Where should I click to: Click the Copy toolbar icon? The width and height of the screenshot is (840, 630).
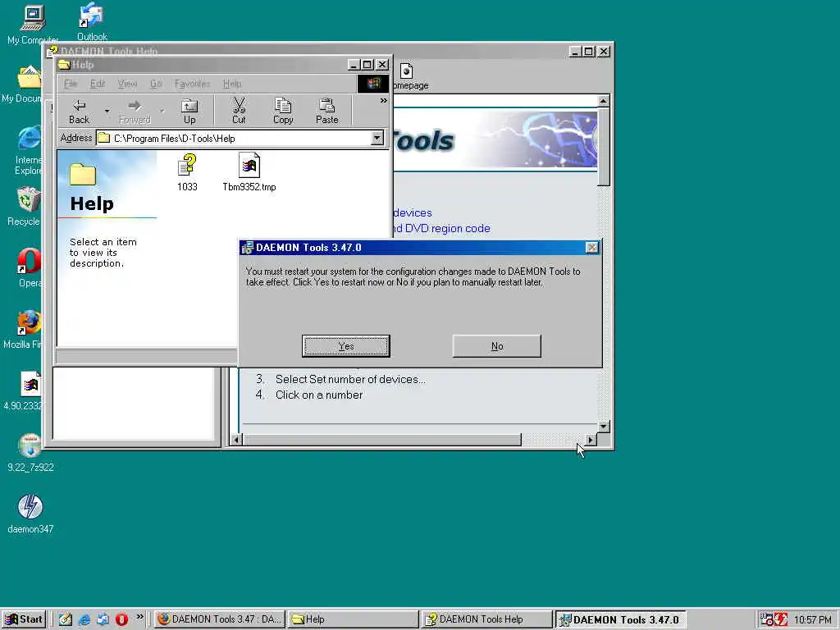283,111
